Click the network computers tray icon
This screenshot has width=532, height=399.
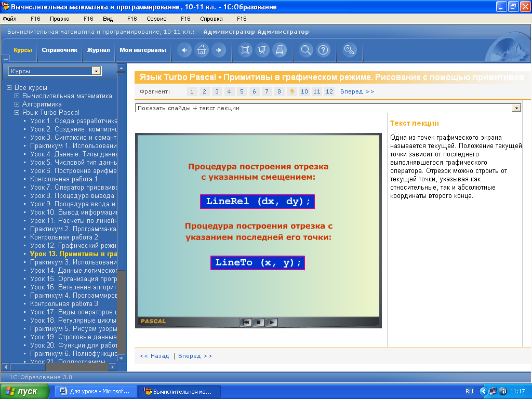click(x=493, y=391)
